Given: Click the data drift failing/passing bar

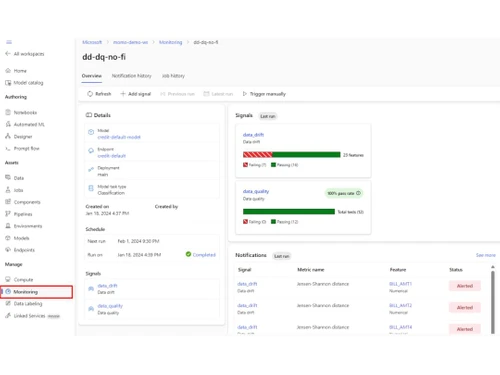Looking at the screenshot, I should click(292, 155).
